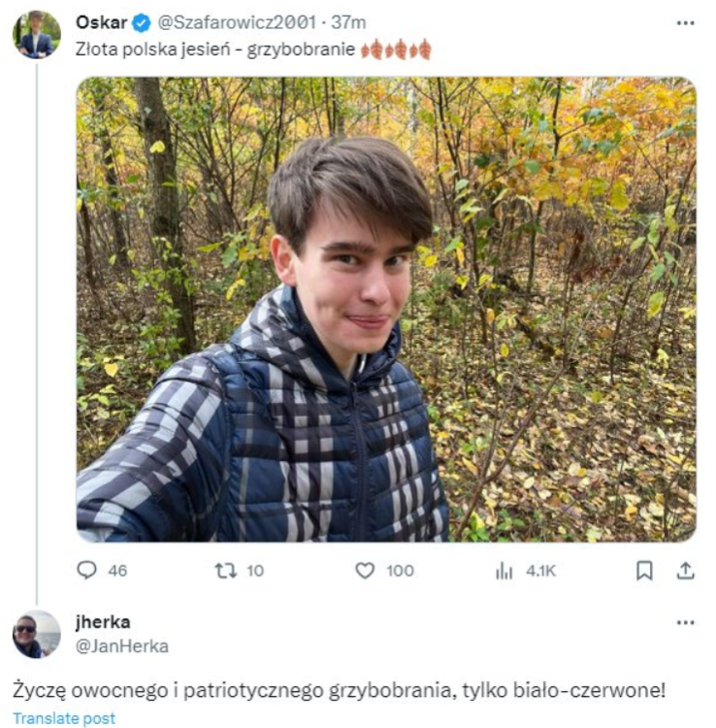Click the Translate post link

point(64,718)
